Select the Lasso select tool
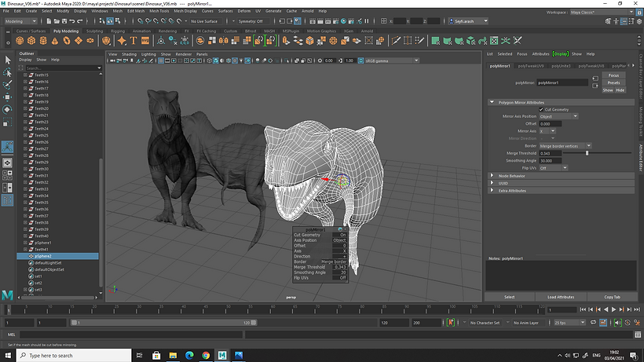 [7, 73]
